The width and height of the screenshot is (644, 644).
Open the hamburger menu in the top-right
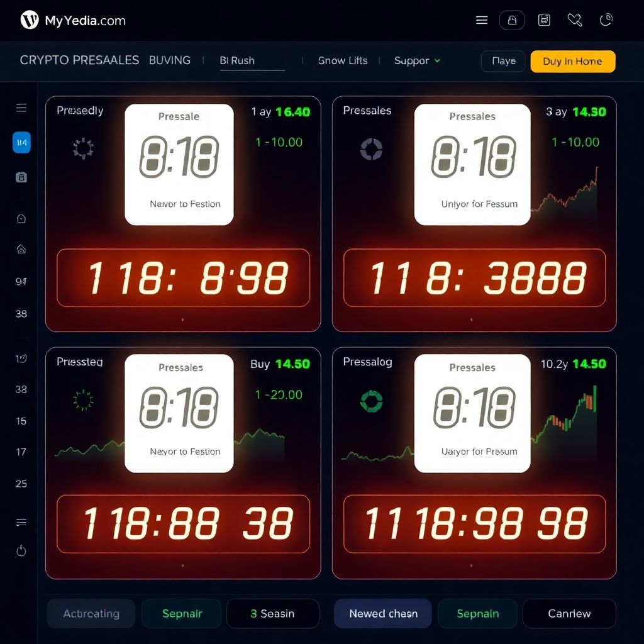(x=481, y=19)
